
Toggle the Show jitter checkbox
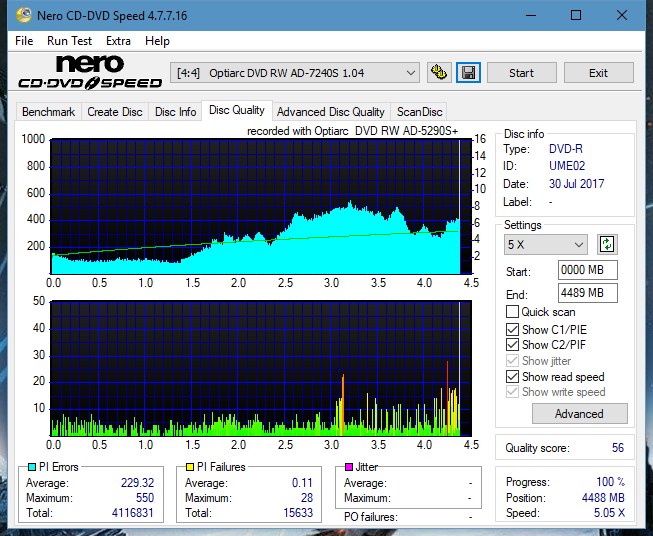click(x=512, y=361)
